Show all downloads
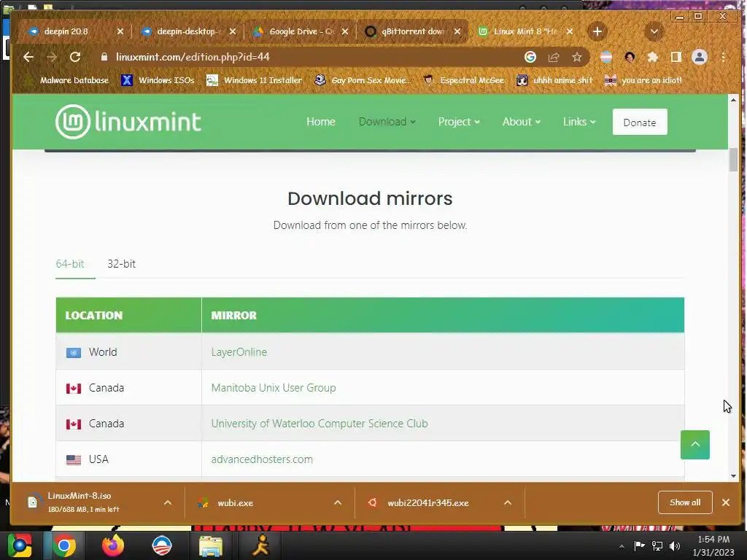Screen dimensions: 747x560 tap(685, 502)
